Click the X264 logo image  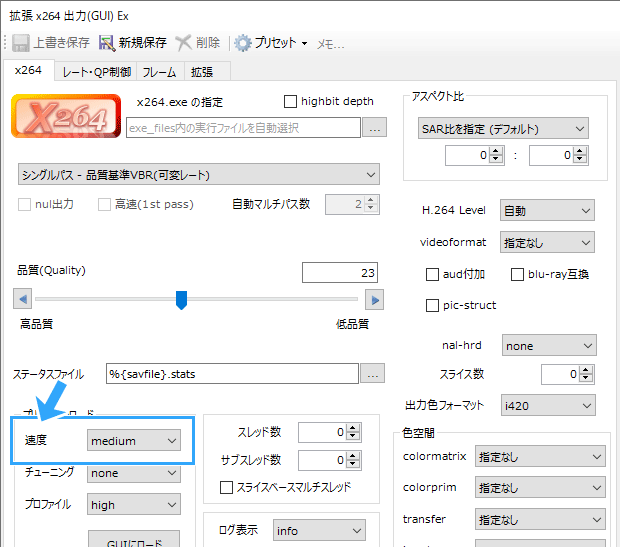tap(66, 116)
